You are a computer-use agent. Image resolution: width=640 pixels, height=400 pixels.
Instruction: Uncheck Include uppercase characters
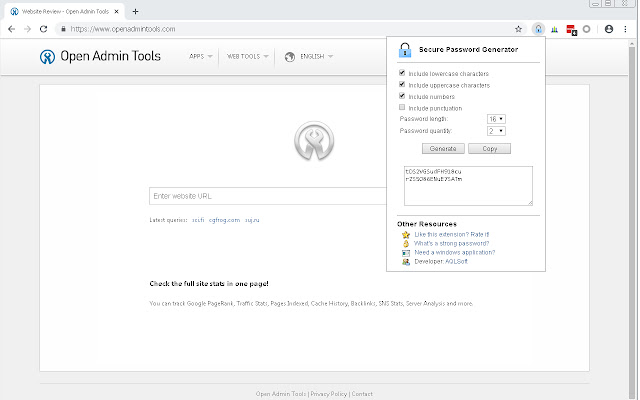point(402,84)
